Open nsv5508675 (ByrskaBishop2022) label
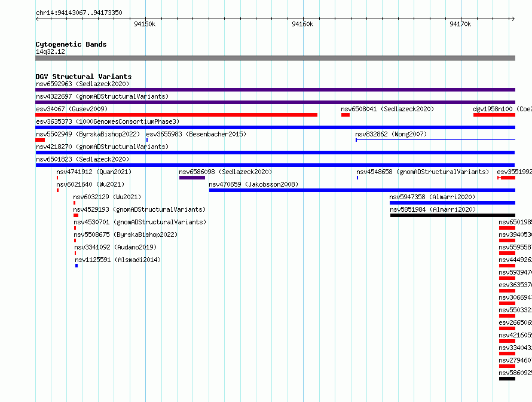Screen dimensions: 532x402 (x=126, y=234)
